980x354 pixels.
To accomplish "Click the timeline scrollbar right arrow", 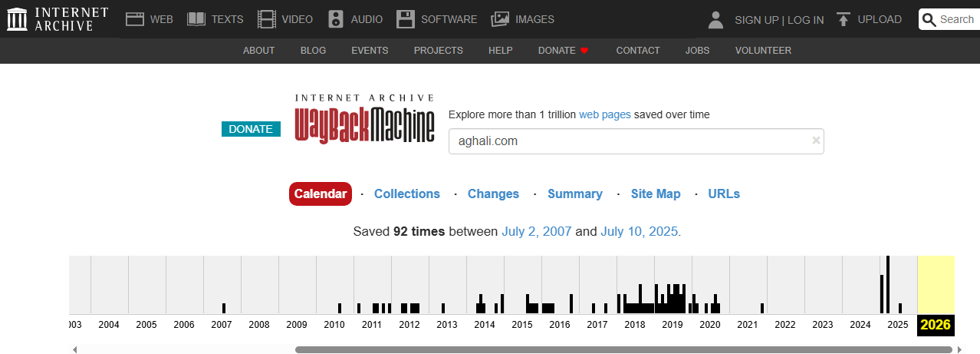I will click(x=959, y=349).
